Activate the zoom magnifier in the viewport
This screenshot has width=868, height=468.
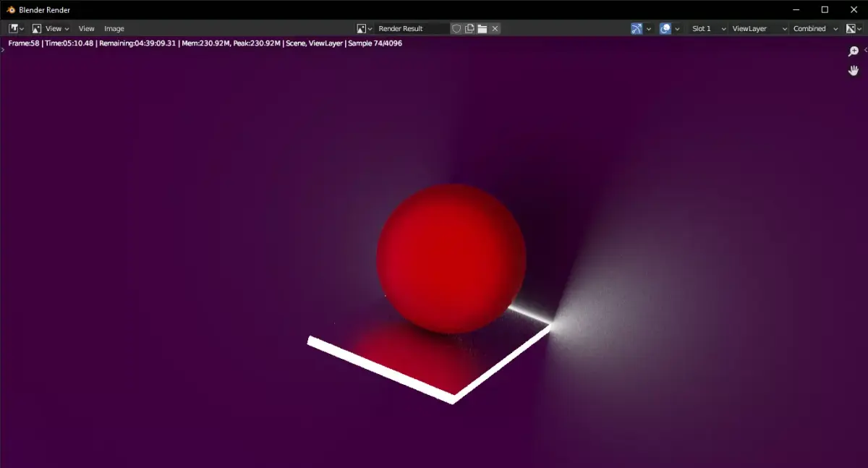pos(854,51)
